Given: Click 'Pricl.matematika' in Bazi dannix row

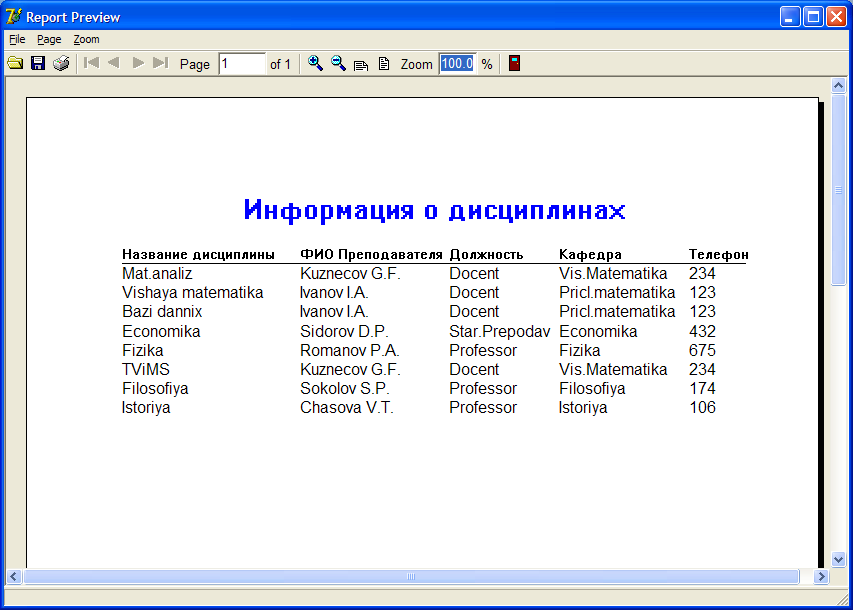Looking at the screenshot, I should (x=617, y=311).
